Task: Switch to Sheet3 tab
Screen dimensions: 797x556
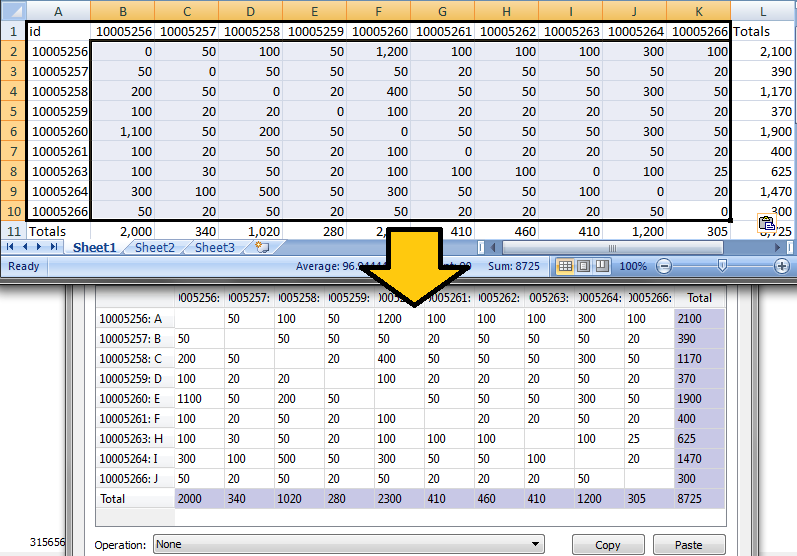Action: coord(214,248)
